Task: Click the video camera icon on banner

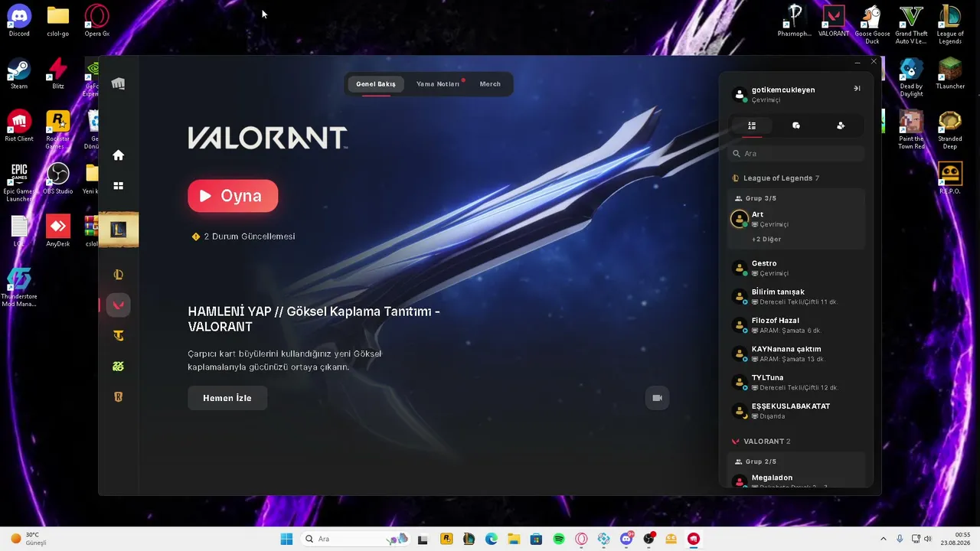Action: pyautogui.click(x=657, y=398)
